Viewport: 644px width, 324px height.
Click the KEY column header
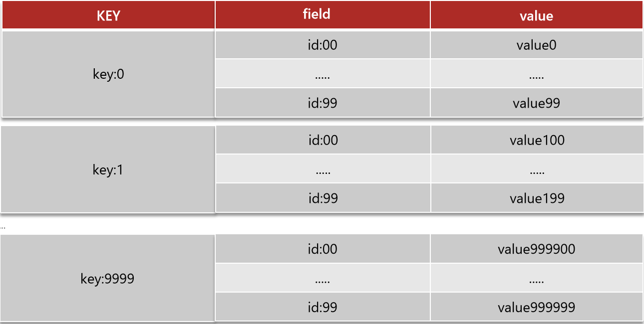pos(108,15)
